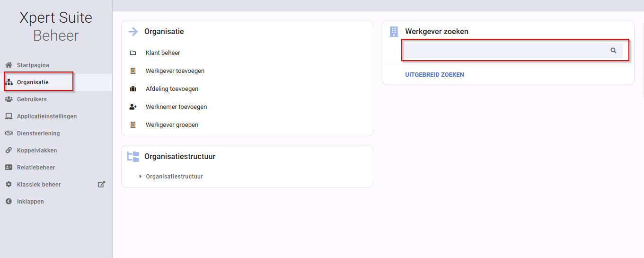Click the building icon beside Werkgever toevoegen
This screenshot has height=258, width=644.
click(x=133, y=71)
